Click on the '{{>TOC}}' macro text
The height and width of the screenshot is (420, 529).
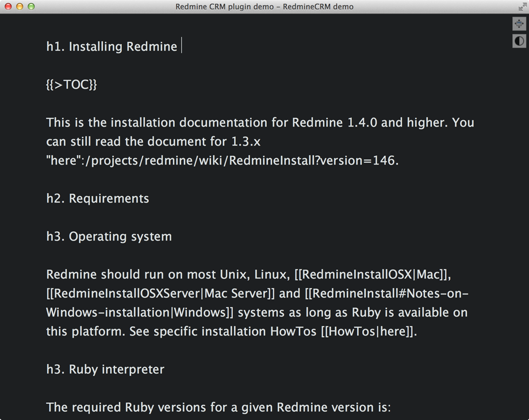[x=72, y=85]
